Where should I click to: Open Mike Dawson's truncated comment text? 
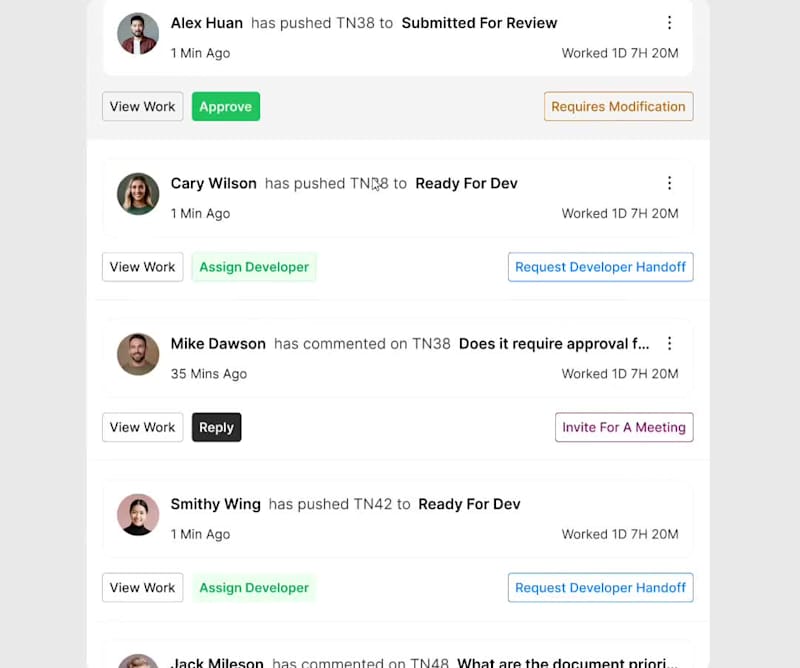554,344
